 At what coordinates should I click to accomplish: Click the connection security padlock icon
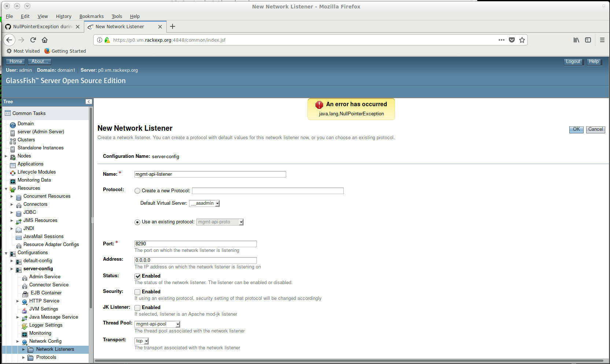[x=107, y=40]
